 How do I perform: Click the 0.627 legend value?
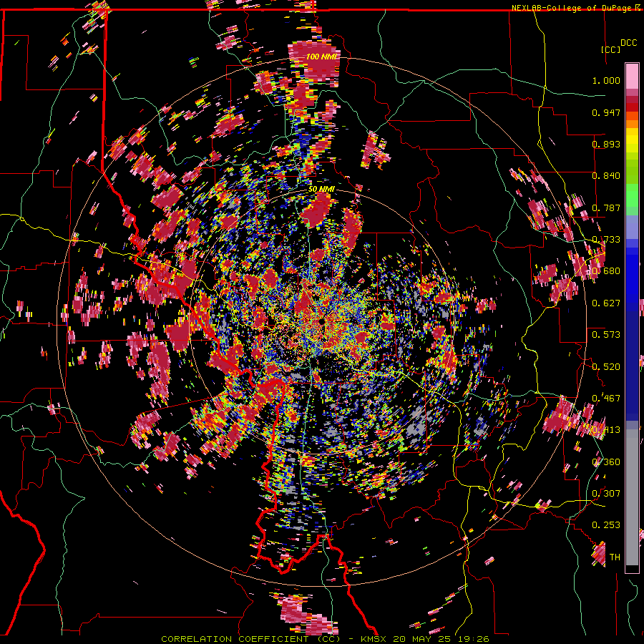pyautogui.click(x=606, y=303)
